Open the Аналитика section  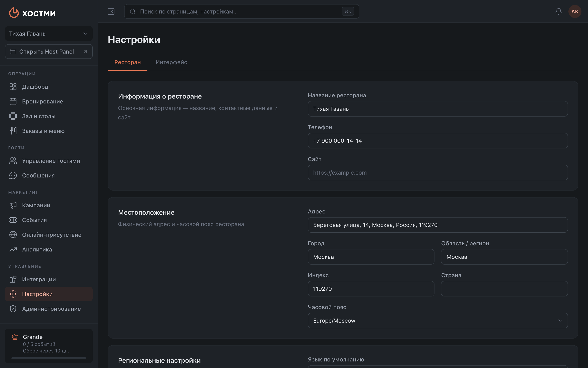point(49,249)
